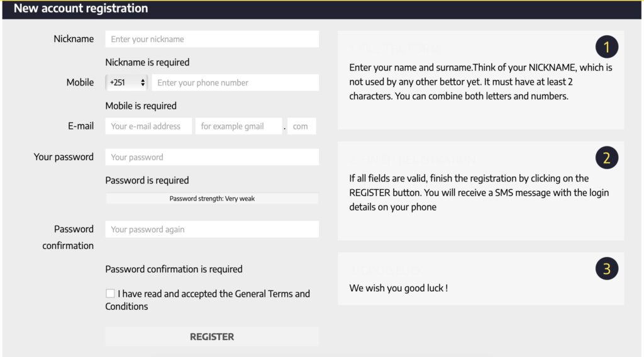Viewport: 644px width, 357px height.
Task: Click the step 1 number badge
Action: [x=607, y=47]
